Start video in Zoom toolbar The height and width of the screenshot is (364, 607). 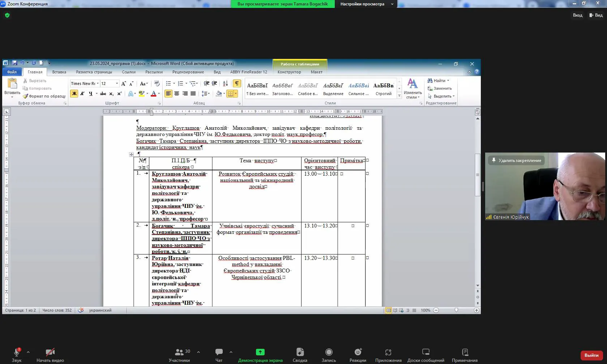coord(50,355)
